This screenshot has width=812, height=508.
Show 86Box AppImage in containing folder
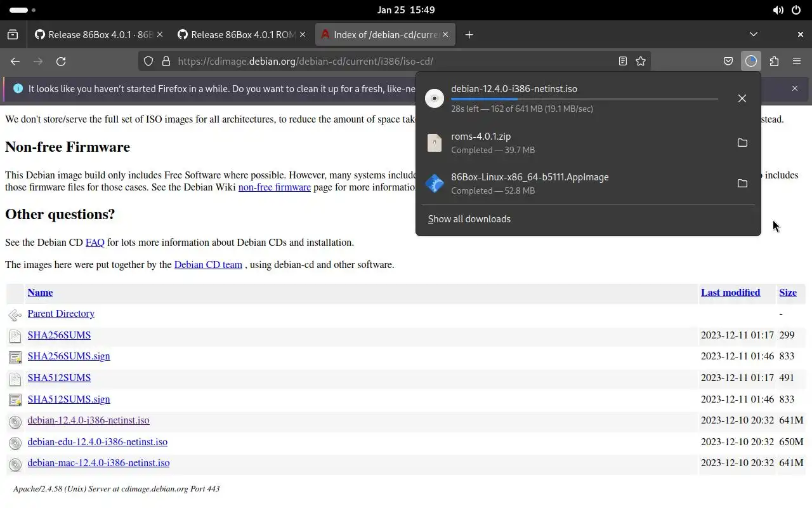pyautogui.click(x=742, y=184)
